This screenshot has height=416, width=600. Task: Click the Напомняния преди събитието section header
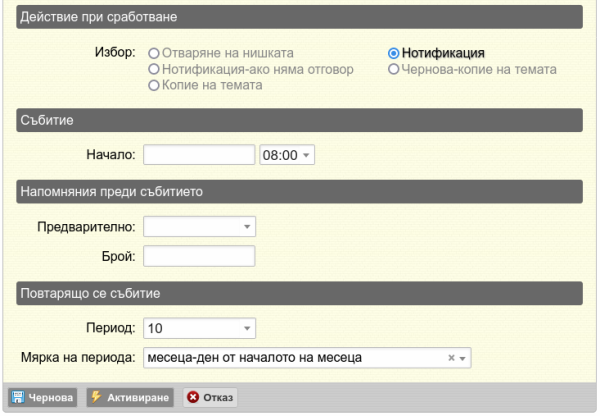pos(299,191)
